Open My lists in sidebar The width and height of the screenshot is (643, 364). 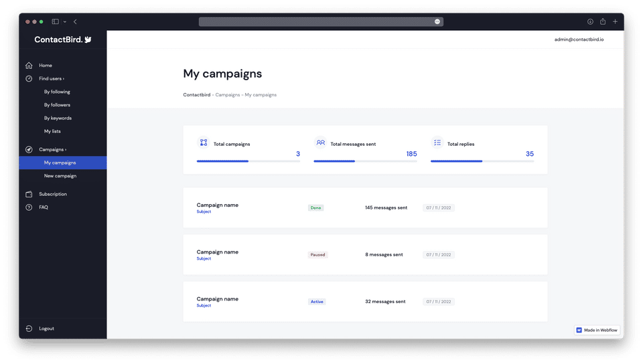tap(52, 131)
